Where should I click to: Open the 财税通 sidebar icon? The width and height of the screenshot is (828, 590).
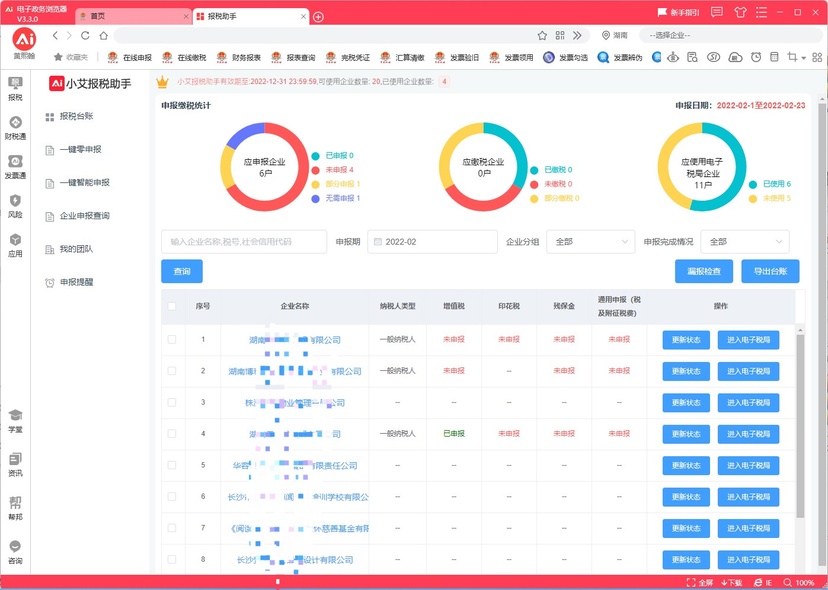coord(15,125)
